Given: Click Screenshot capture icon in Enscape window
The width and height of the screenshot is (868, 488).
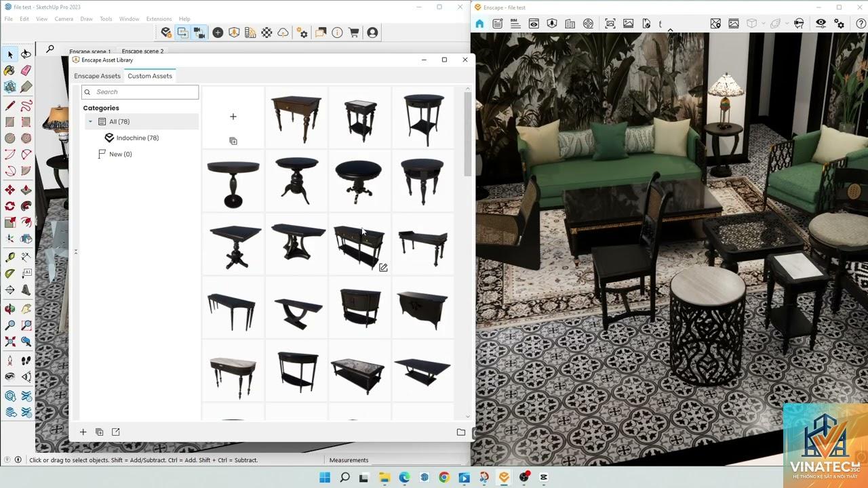Looking at the screenshot, I should pos(610,24).
